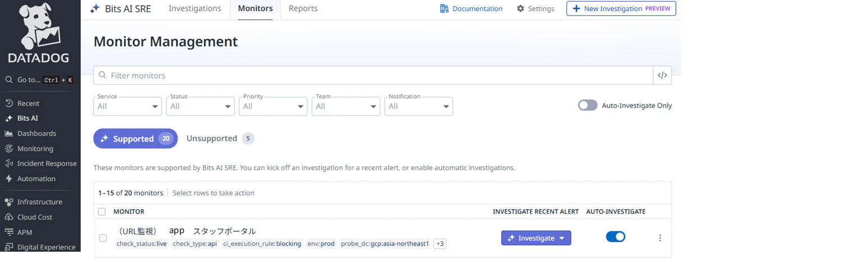Turn off auto-investigate for スタッフポータル monitor

[x=616, y=237]
